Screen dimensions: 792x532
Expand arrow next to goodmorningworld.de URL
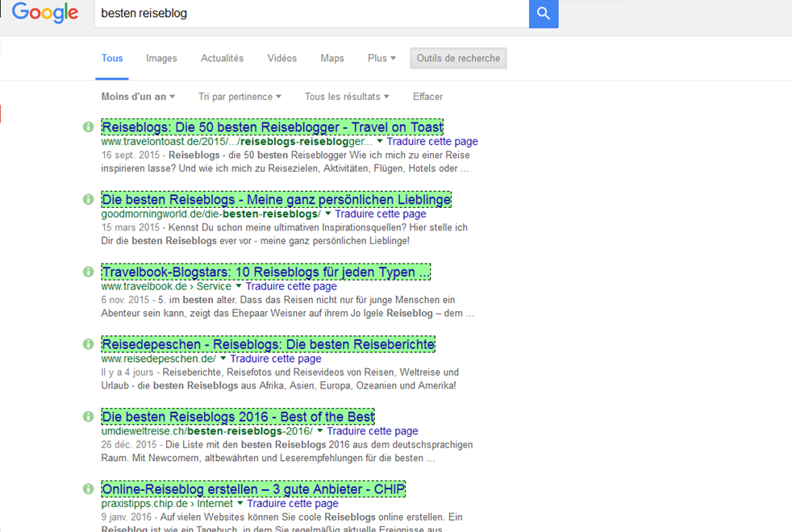pos(327,214)
